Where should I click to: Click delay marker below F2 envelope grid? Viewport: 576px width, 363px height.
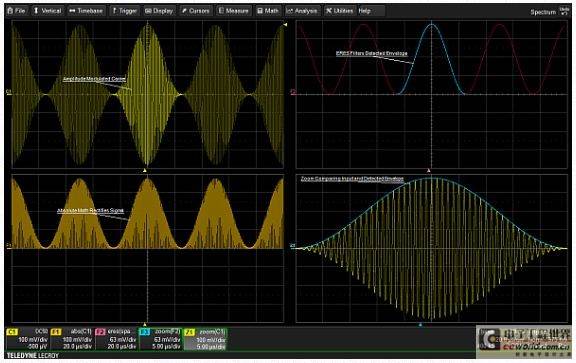[428, 171]
